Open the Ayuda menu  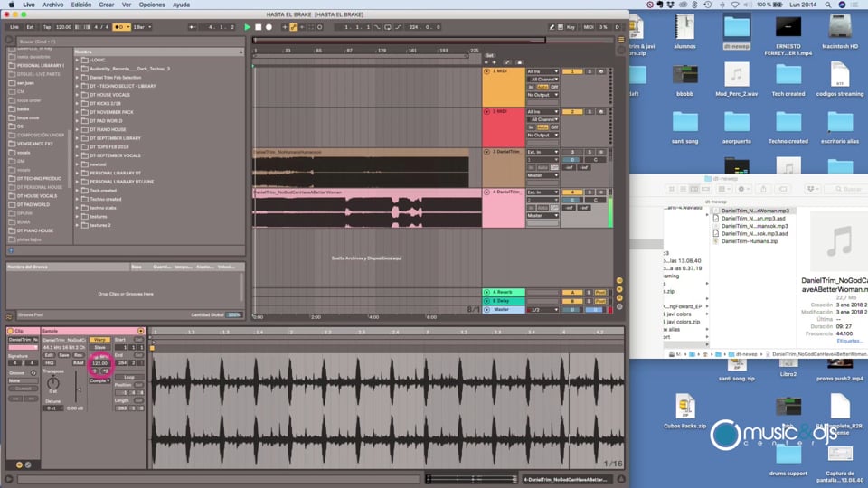tap(181, 5)
